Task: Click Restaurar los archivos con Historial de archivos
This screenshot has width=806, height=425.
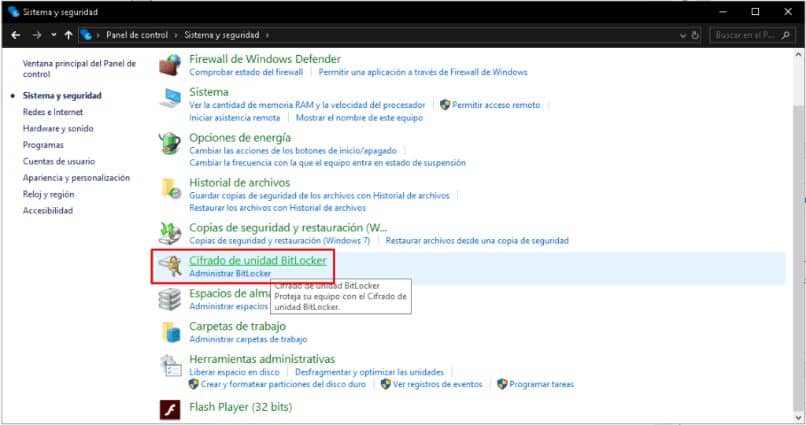Action: (278, 208)
